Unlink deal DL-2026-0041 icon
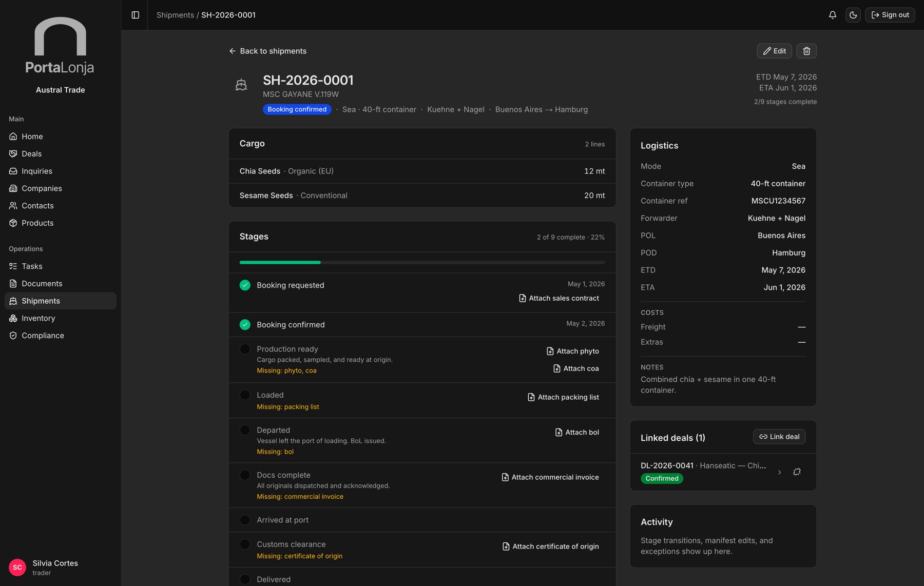The width and height of the screenshot is (924, 586). click(x=797, y=472)
